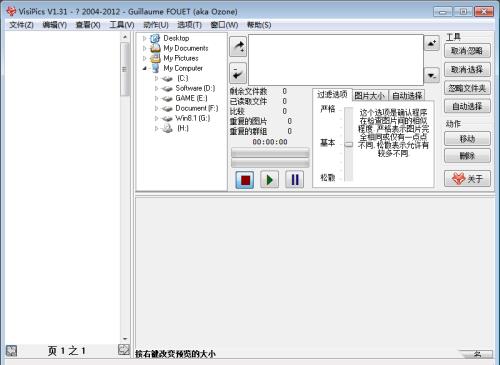Click the lower scan progress bar
Image resolution: width=500 pixels, height=365 pixels.
point(270,163)
